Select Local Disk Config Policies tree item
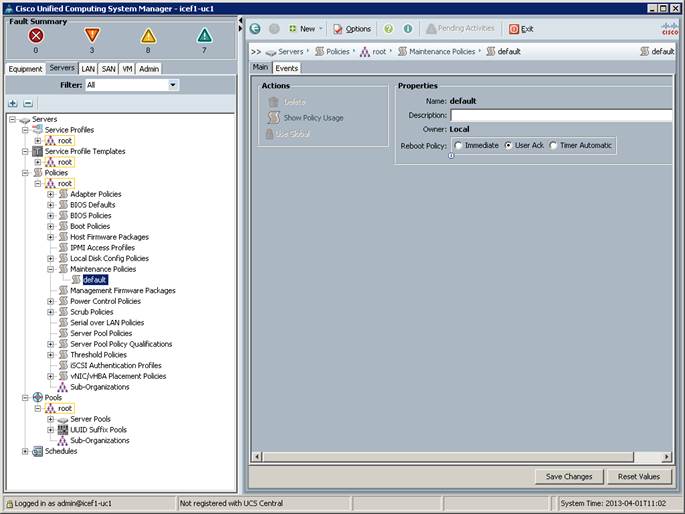This screenshot has width=685, height=514. click(x=109, y=259)
